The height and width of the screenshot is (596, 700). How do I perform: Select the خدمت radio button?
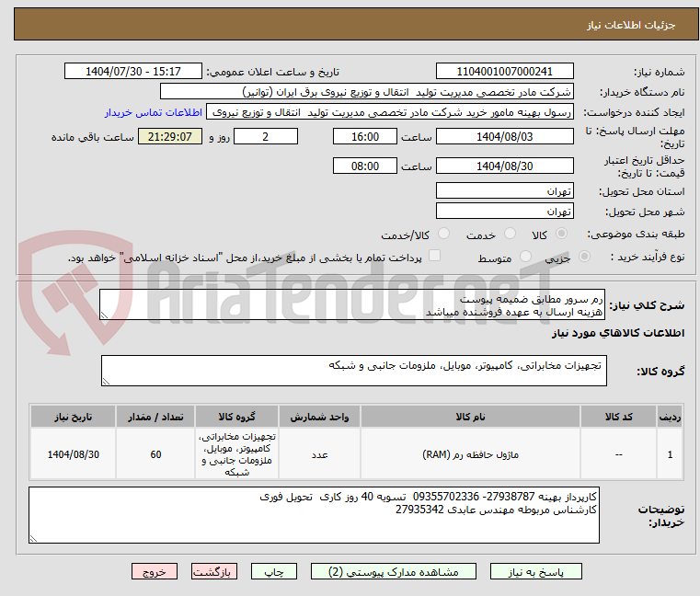[510, 234]
